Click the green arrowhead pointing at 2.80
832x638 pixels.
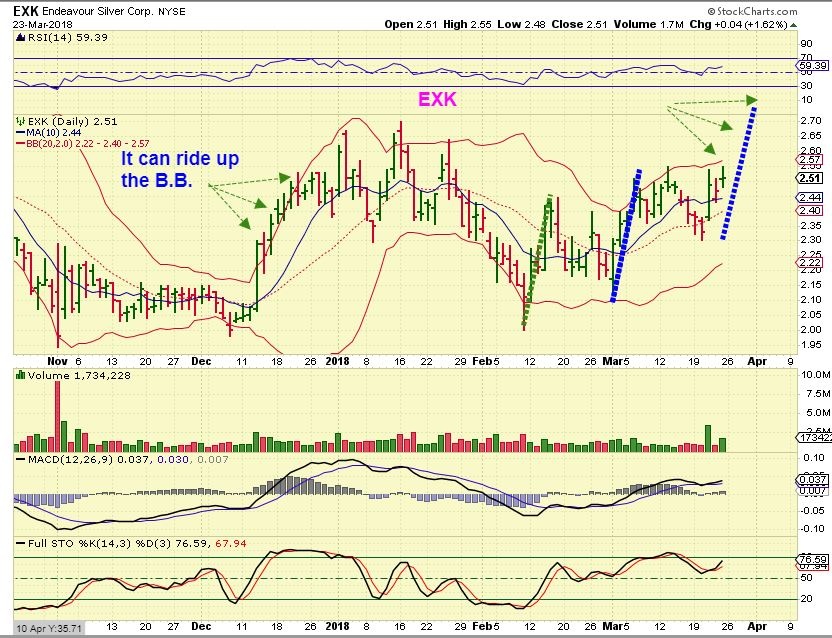(751, 99)
